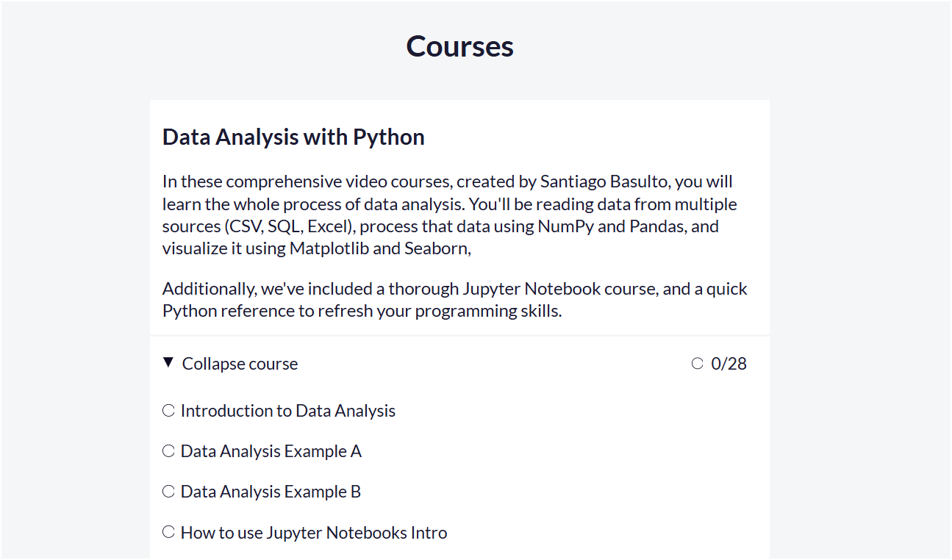Open the Data Analysis Example A lesson
952x560 pixels.
click(271, 450)
